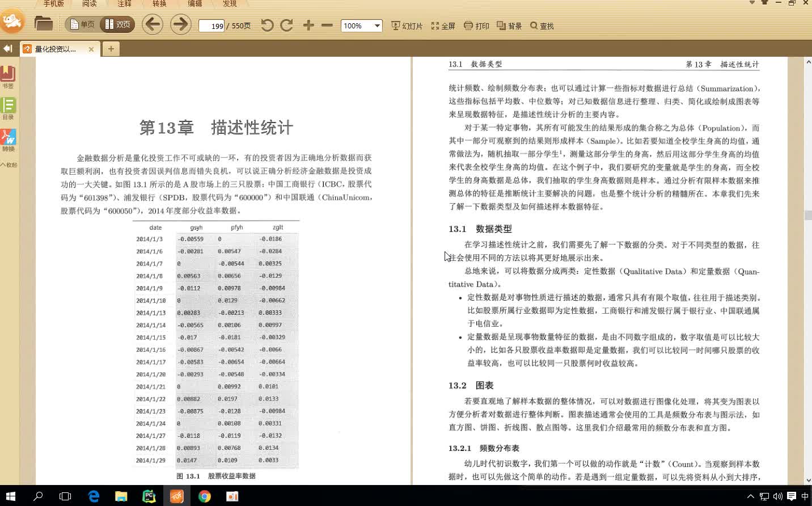Open the skin (shirt) icon in title bar

pos(764,3)
